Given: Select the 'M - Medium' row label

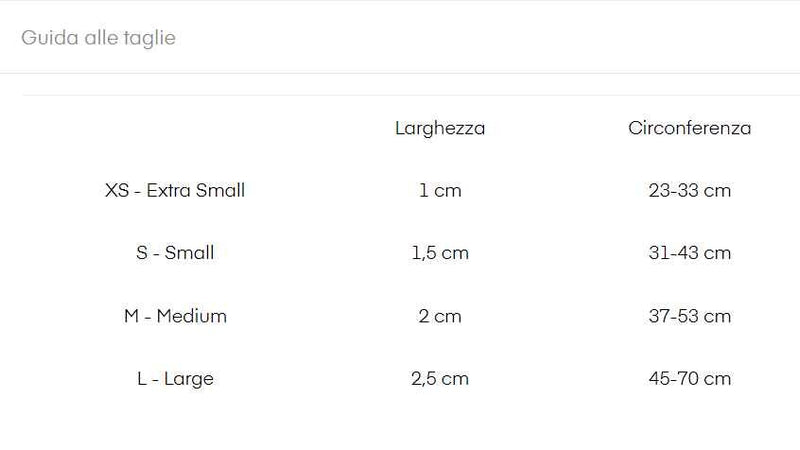Looking at the screenshot, I should point(175,316).
